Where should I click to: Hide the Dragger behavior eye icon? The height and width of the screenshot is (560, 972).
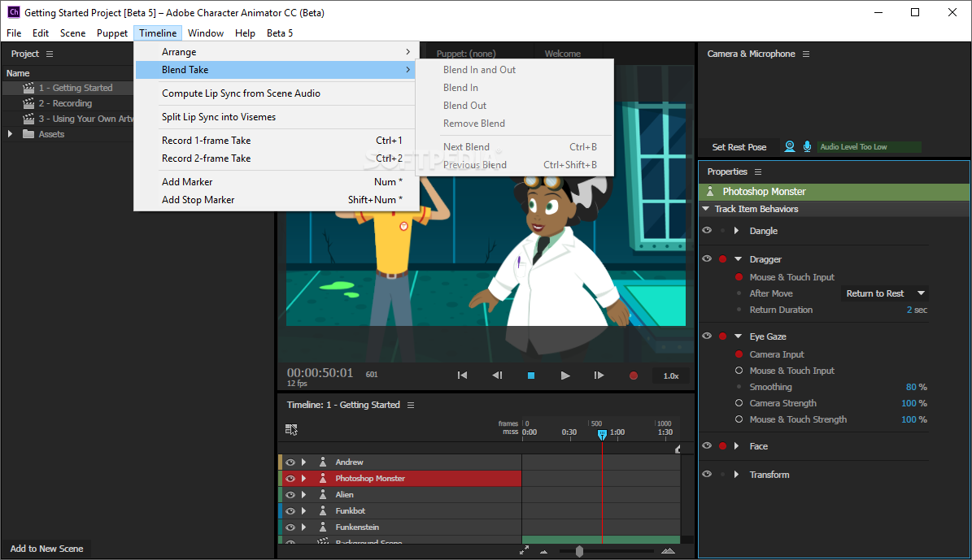pos(708,259)
